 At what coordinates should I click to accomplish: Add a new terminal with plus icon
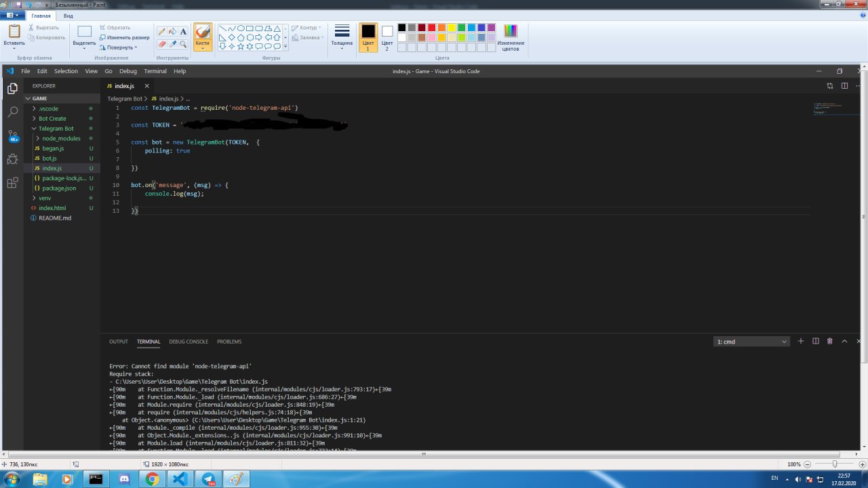click(x=801, y=341)
